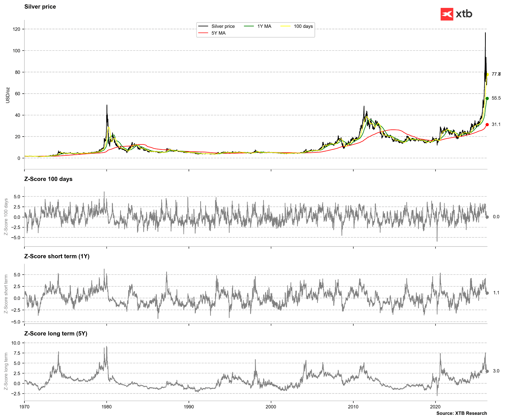Image resolution: width=505 pixels, height=420 pixels.
Task: Click the 1980 x-axis label
Action: point(107,407)
